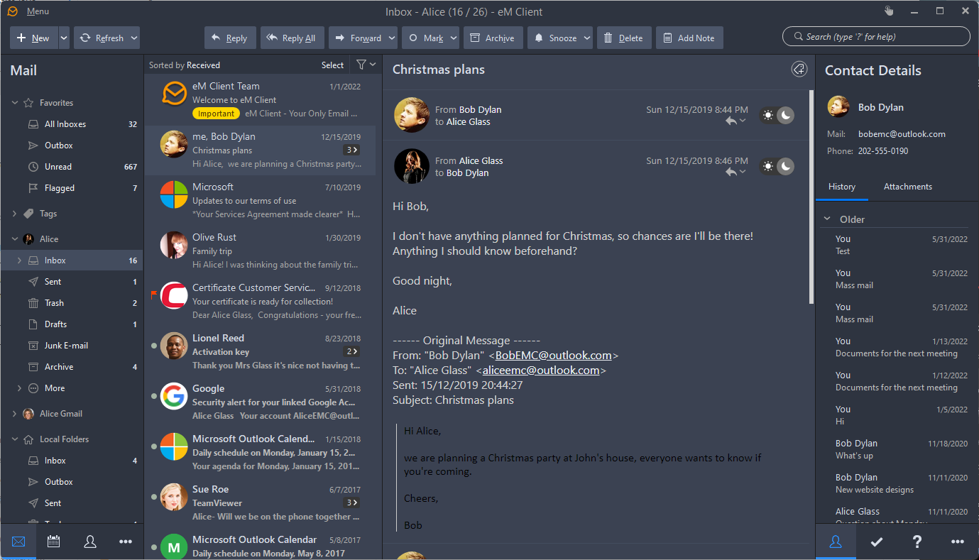Viewport: 979px width, 560px height.
Task: Click Select in the message list header
Action: click(332, 65)
